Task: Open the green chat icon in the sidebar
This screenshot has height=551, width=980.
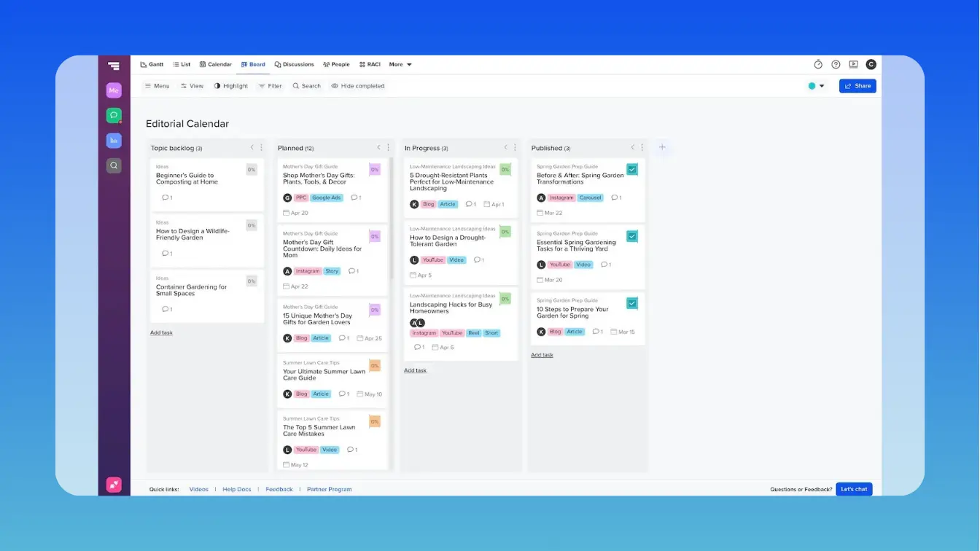Action: (114, 115)
